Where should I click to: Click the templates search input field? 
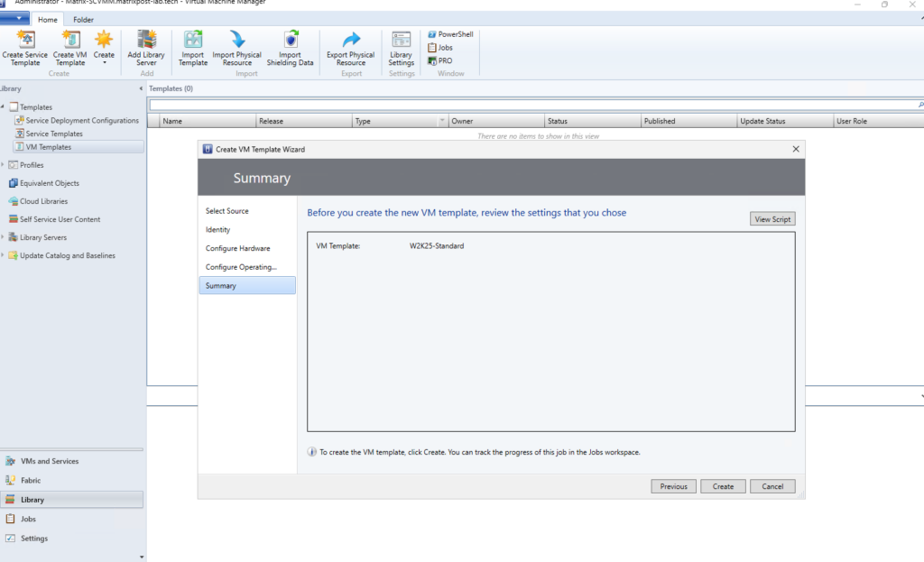coord(532,105)
